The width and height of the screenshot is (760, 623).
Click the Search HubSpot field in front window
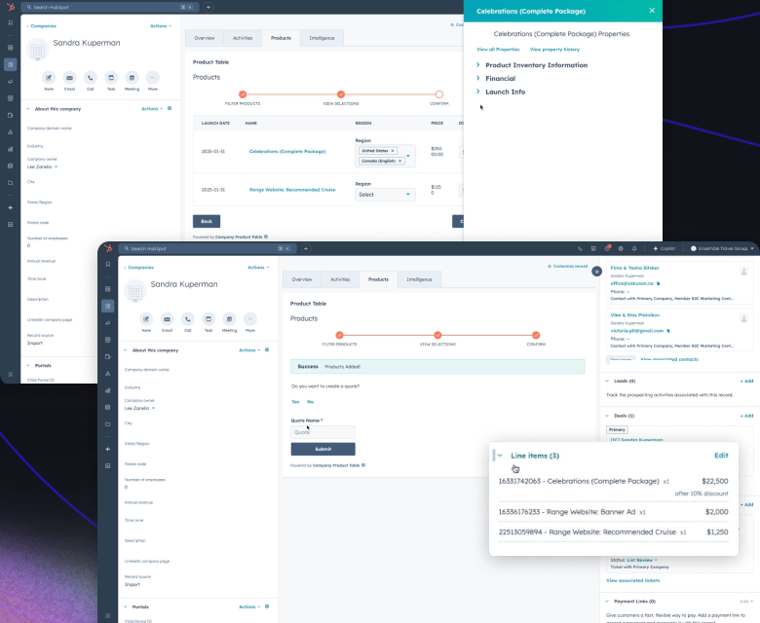(x=206, y=249)
